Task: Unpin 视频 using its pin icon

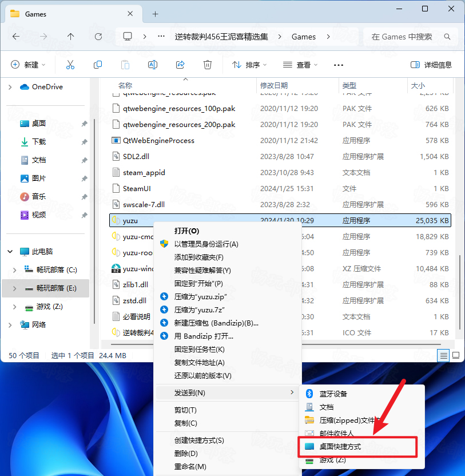Action: (85, 215)
